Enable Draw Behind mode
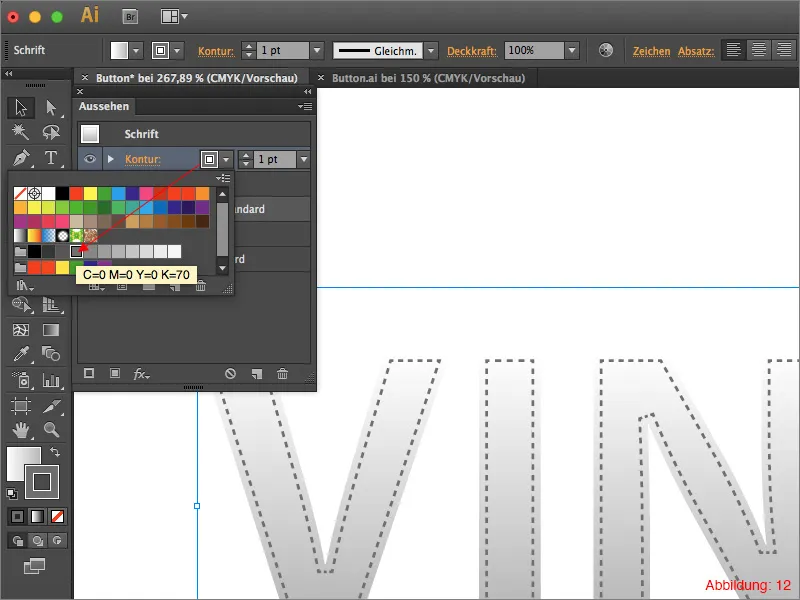The image size is (800, 600). coord(37,541)
